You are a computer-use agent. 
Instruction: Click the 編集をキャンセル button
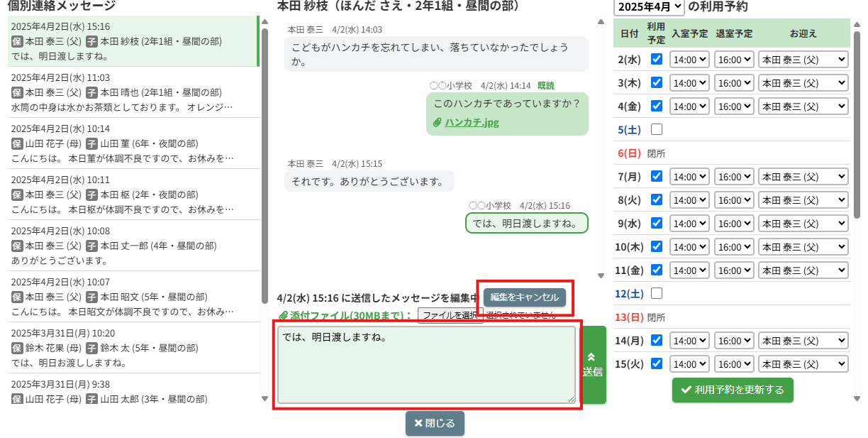524,297
